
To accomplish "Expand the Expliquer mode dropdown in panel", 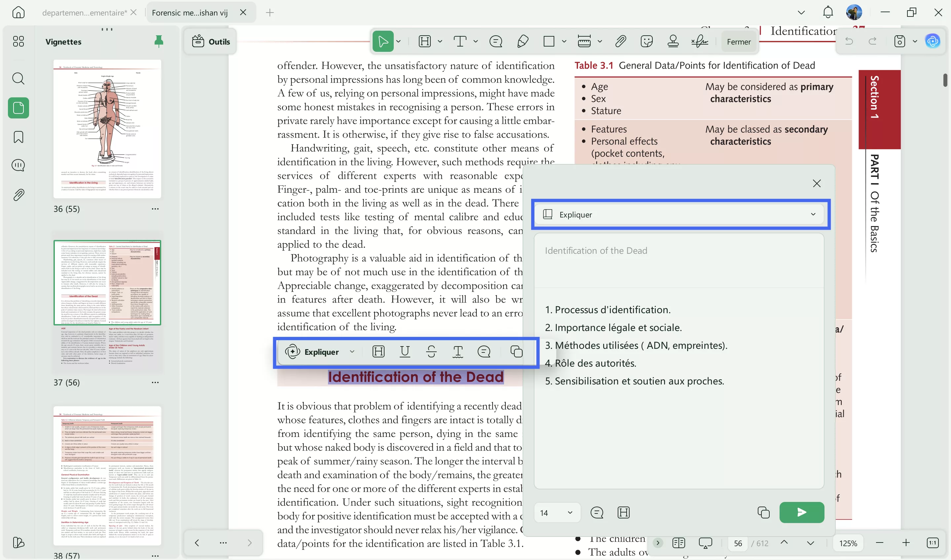I will 813,214.
